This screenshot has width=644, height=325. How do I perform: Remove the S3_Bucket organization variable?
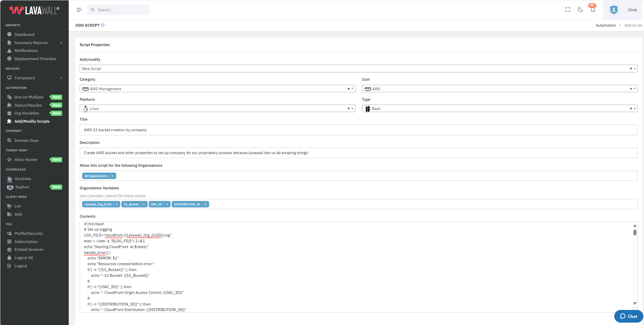144,204
